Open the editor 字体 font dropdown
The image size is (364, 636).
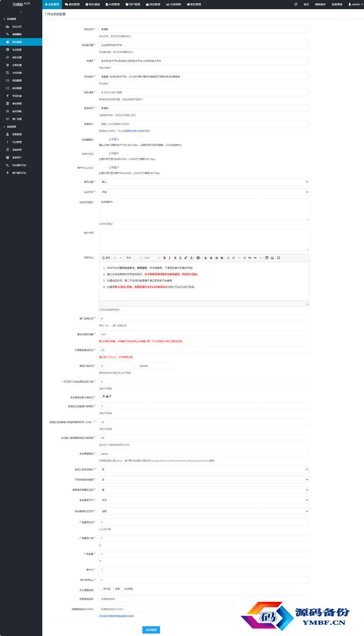134,258
